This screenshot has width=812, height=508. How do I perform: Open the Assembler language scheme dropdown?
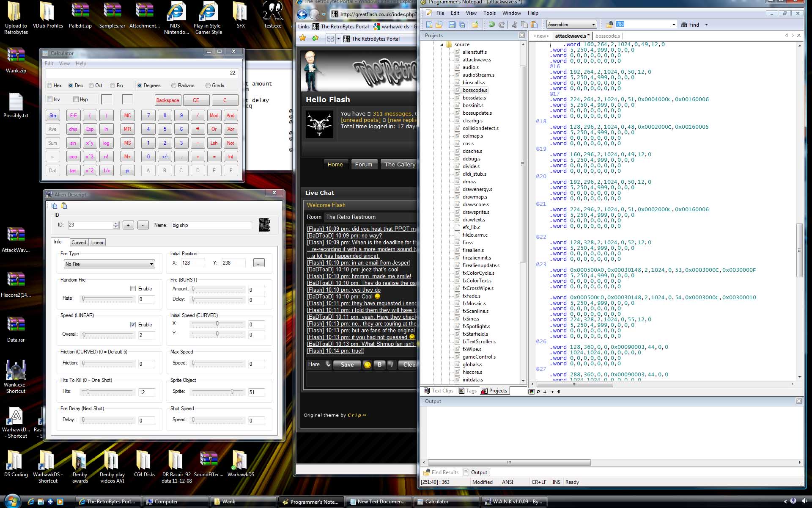593,25
